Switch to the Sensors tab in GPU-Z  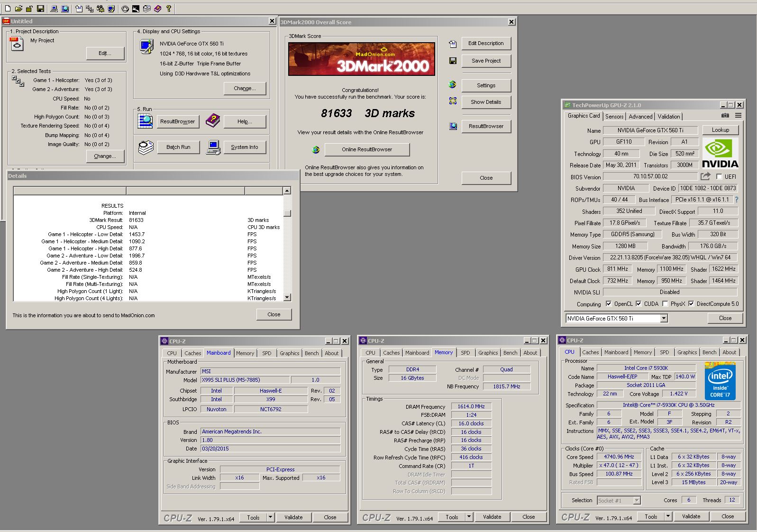pos(614,116)
